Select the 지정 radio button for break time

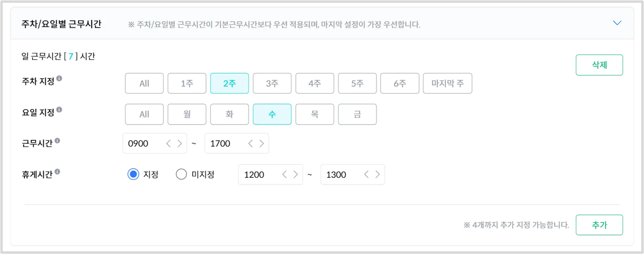pyautogui.click(x=133, y=174)
